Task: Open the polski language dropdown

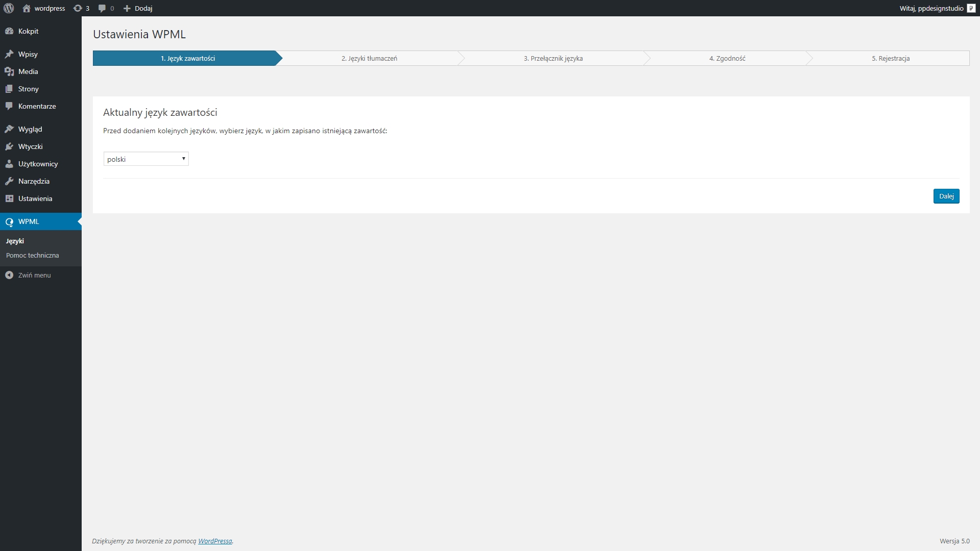Action: (x=146, y=159)
